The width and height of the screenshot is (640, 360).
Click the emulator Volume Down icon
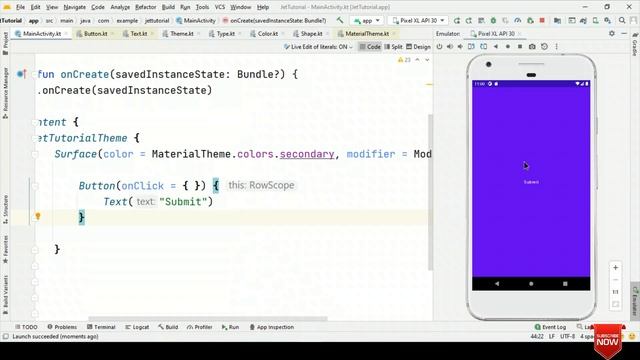[460, 47]
